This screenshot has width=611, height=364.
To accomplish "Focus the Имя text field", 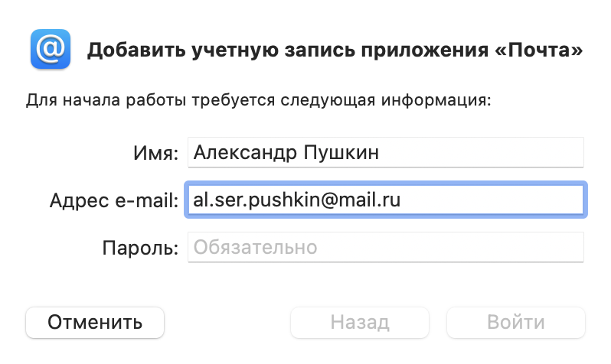I will pos(385,152).
